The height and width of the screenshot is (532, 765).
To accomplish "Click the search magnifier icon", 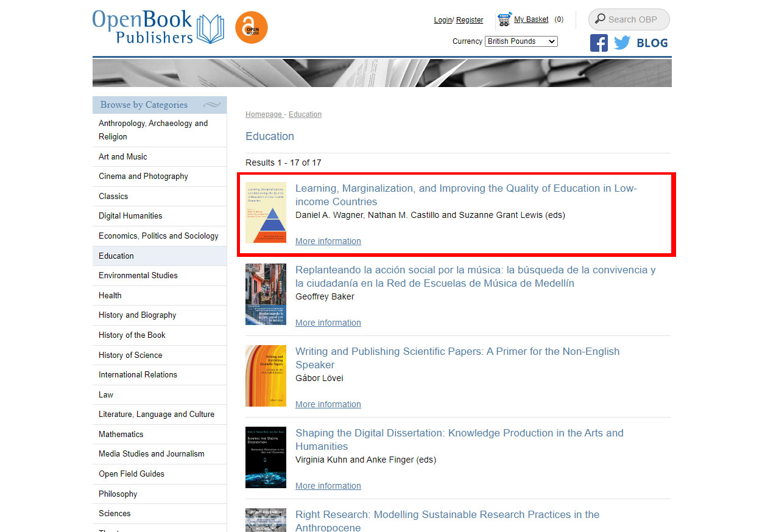I will pos(600,19).
